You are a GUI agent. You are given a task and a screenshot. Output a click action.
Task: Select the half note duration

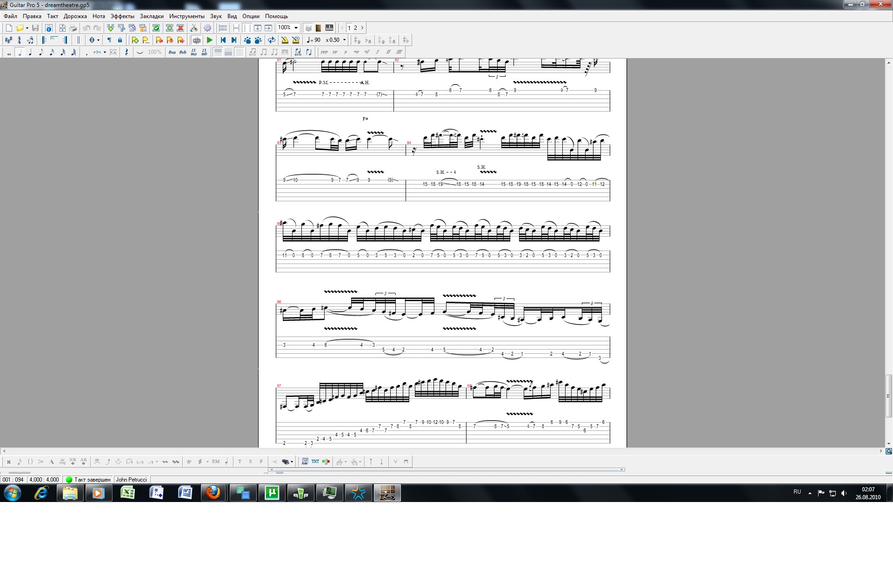20,52
